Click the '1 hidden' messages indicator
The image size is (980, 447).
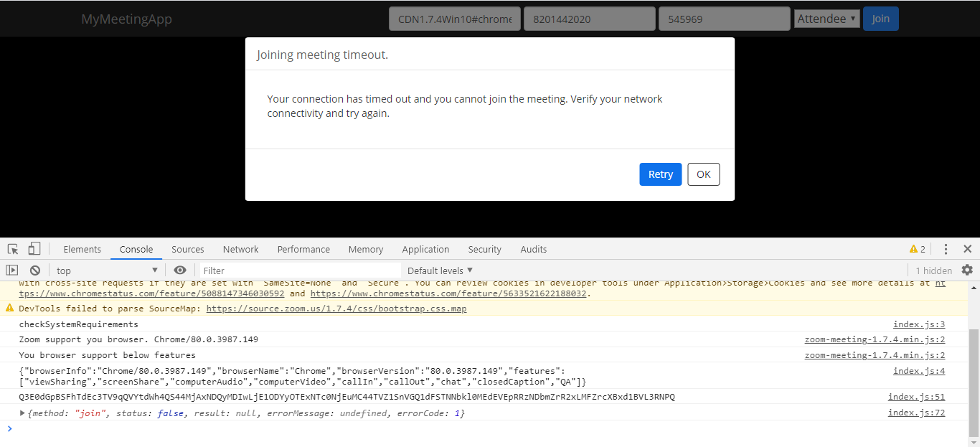933,270
